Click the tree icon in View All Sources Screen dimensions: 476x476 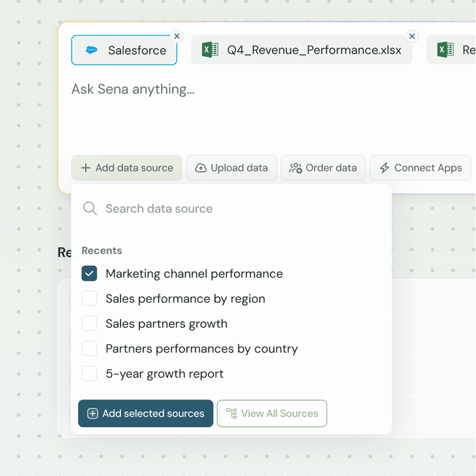232,413
